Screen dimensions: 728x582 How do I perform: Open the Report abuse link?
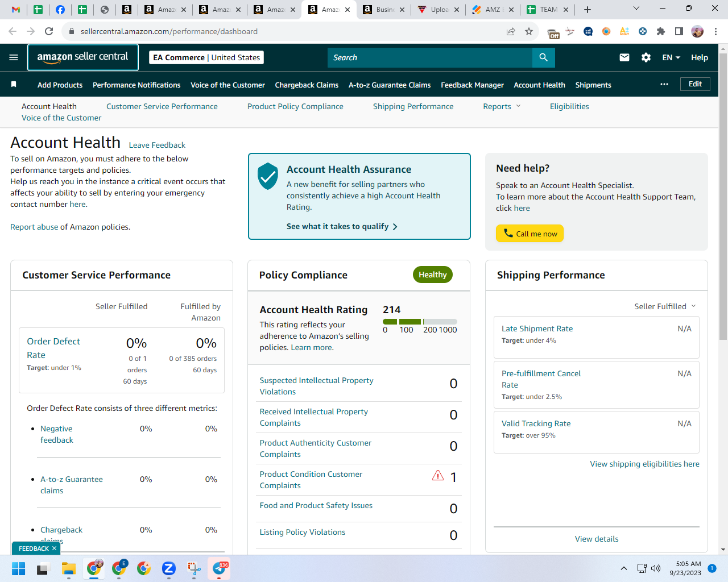click(x=34, y=227)
